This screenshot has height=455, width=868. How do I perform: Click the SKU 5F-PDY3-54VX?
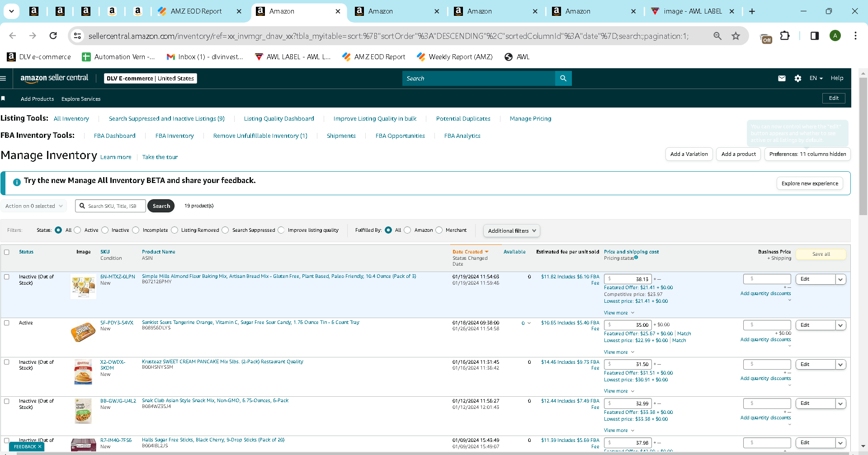(x=117, y=323)
